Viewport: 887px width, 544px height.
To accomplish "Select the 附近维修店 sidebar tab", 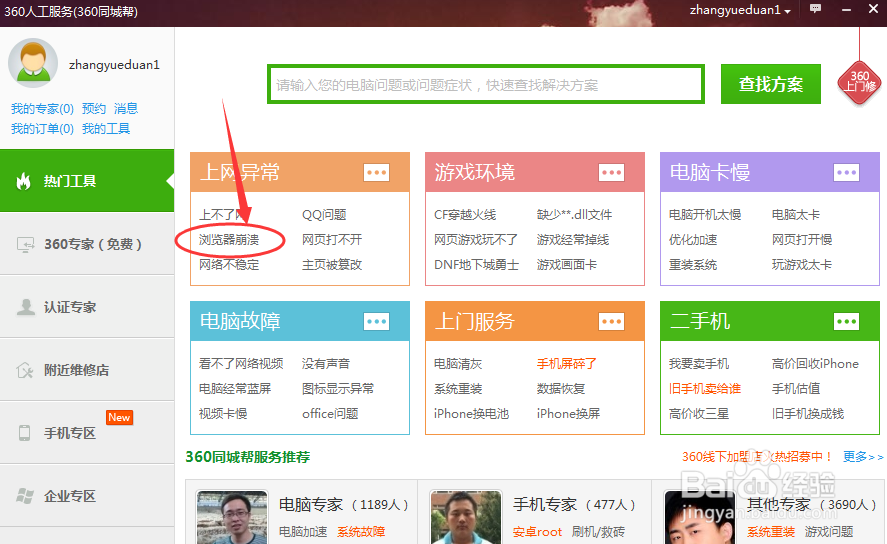I will [x=87, y=370].
